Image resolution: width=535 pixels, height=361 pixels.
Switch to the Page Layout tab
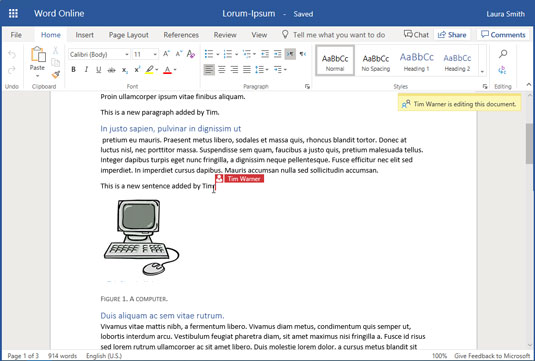pos(129,35)
